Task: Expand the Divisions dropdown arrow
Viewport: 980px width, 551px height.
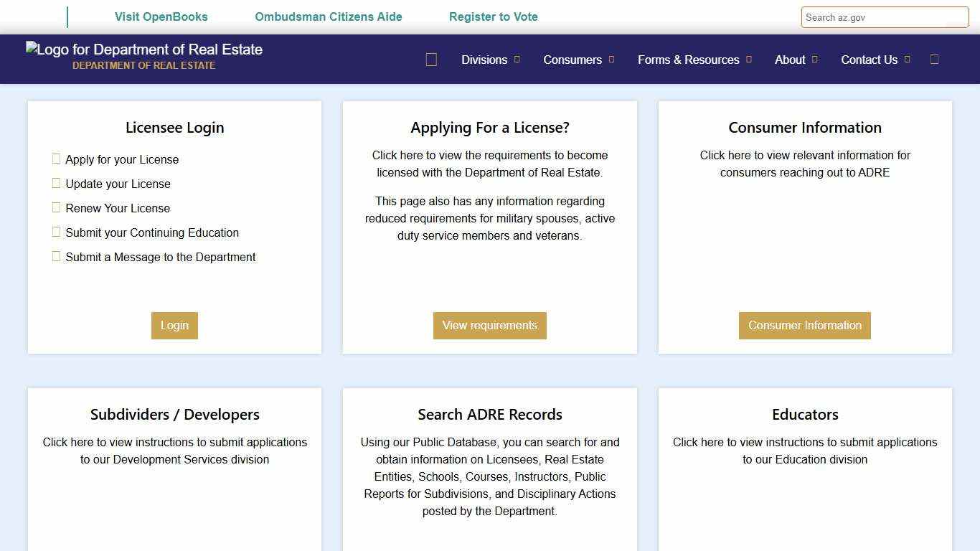Action: (517, 60)
